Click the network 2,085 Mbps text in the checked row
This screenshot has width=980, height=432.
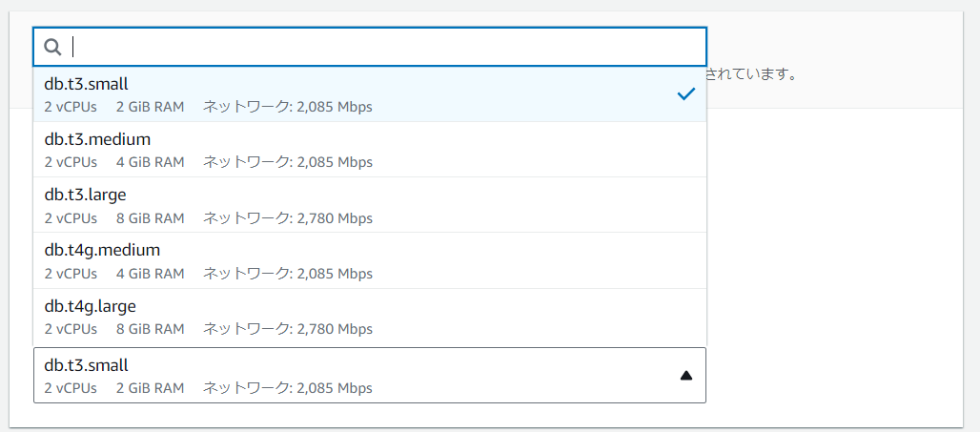(288, 107)
